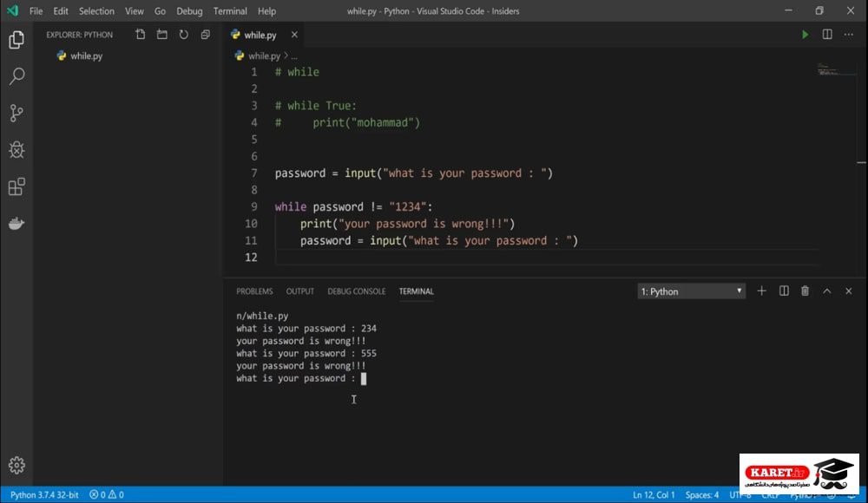Collapse all folders in Explorer
Image resolution: width=868 pixels, height=503 pixels.
(206, 35)
